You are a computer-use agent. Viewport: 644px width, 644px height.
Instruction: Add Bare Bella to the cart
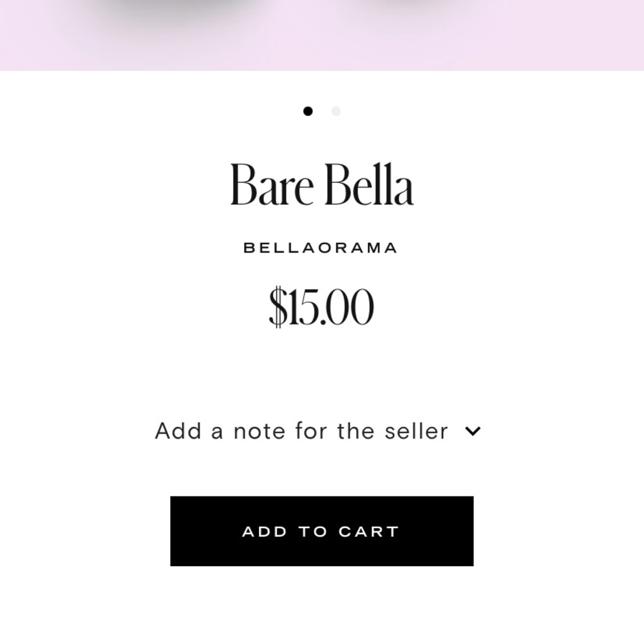(321, 531)
